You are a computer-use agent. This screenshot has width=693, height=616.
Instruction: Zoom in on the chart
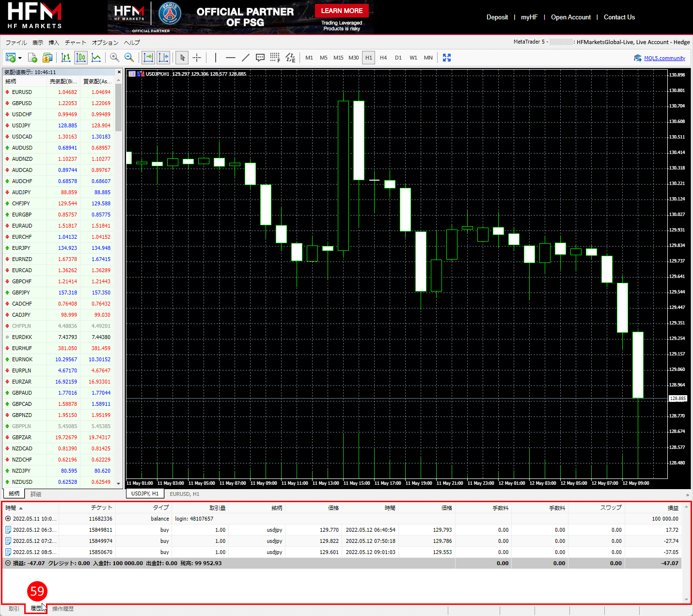click(115, 58)
